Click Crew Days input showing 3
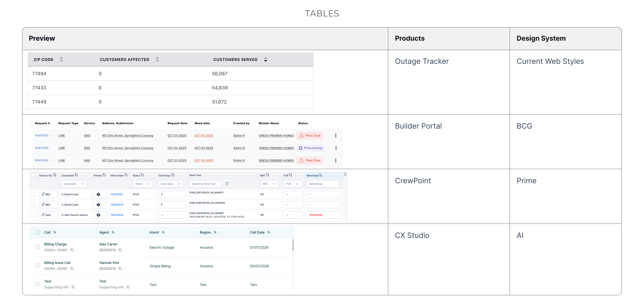This screenshot has height=303, width=644. coord(172,194)
